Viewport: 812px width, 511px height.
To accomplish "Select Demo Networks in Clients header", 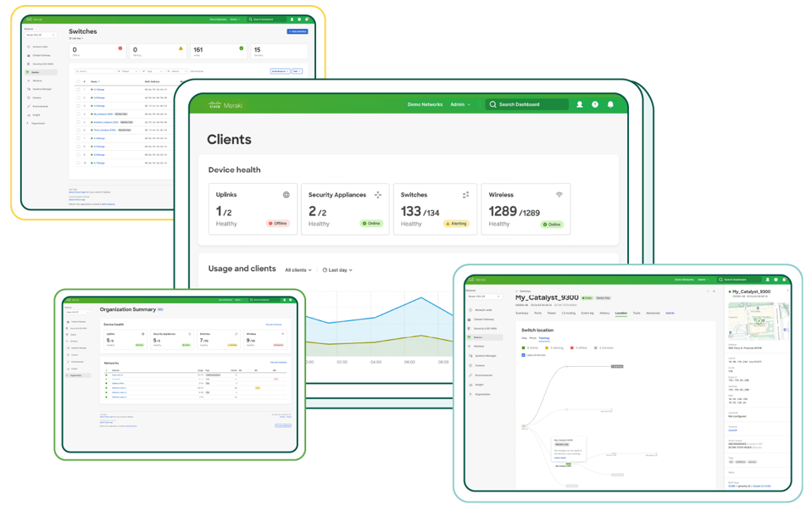I will [x=425, y=105].
